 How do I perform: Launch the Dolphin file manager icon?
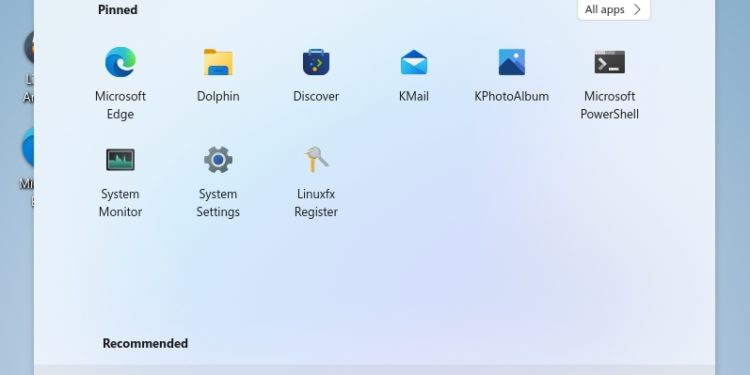tap(218, 62)
